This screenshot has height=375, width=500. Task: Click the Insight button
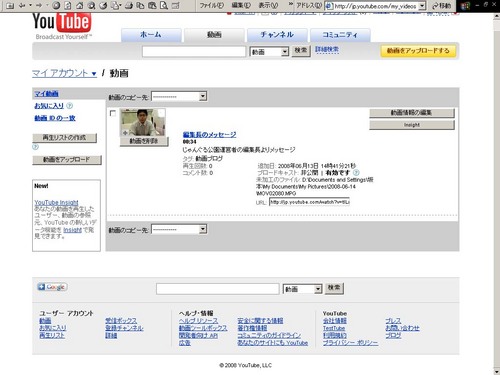(412, 125)
